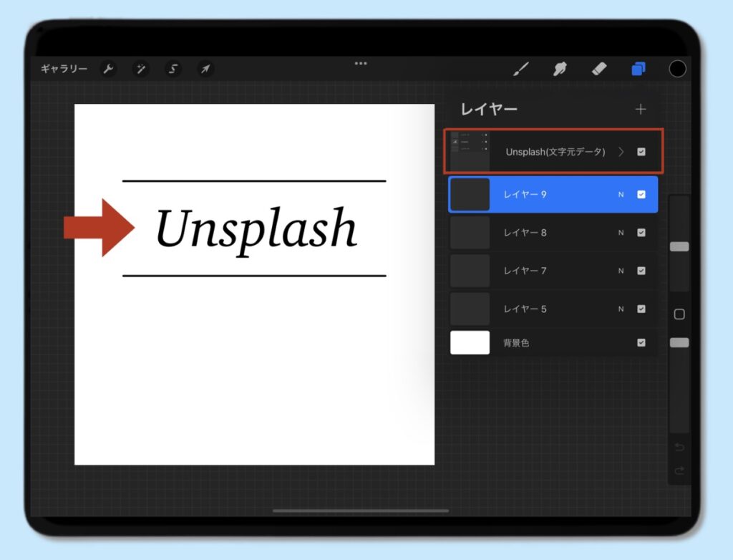Toggle visibility of レイヤー 9
This screenshot has width=733, height=560.
641,195
